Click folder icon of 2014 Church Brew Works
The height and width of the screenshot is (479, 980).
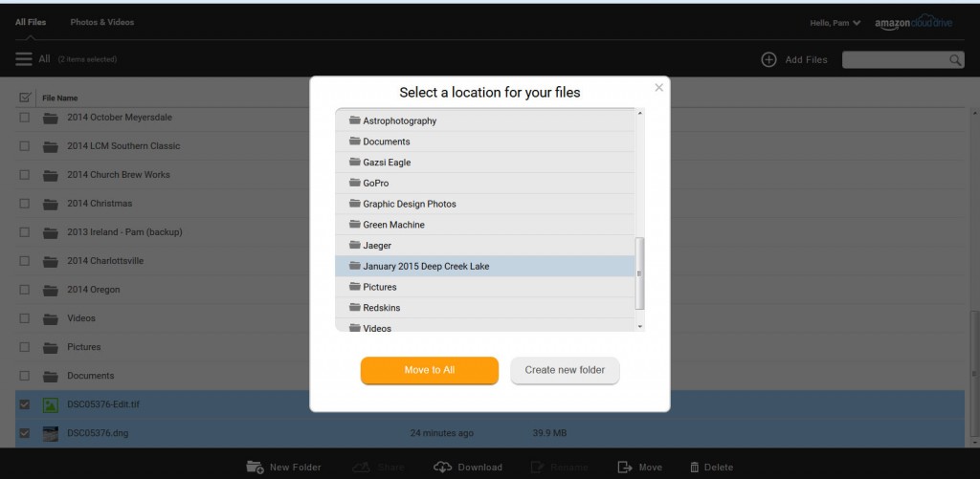pyautogui.click(x=51, y=176)
